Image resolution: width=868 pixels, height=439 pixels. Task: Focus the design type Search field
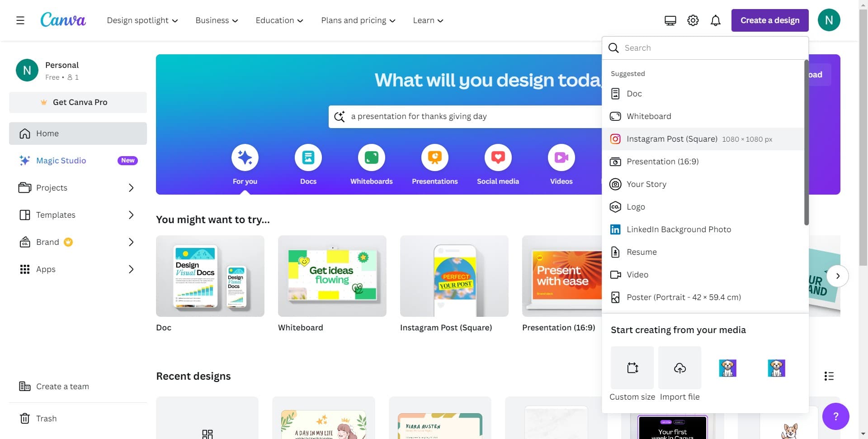pyautogui.click(x=710, y=48)
